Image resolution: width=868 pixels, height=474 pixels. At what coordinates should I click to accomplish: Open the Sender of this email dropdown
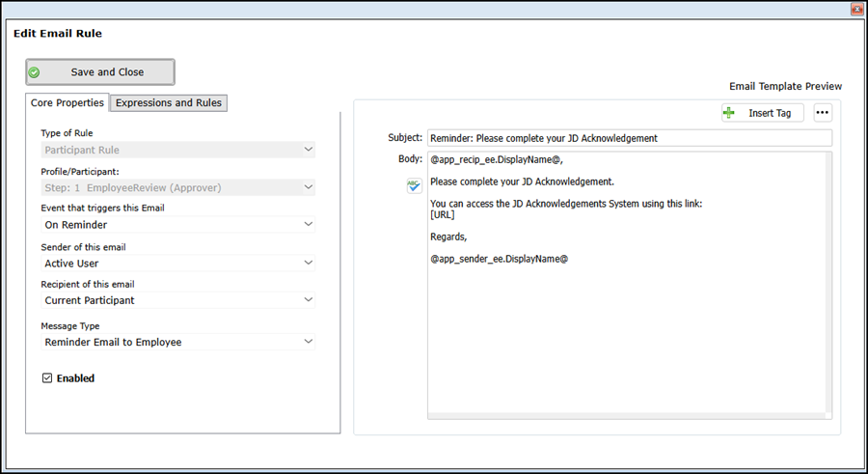308,263
